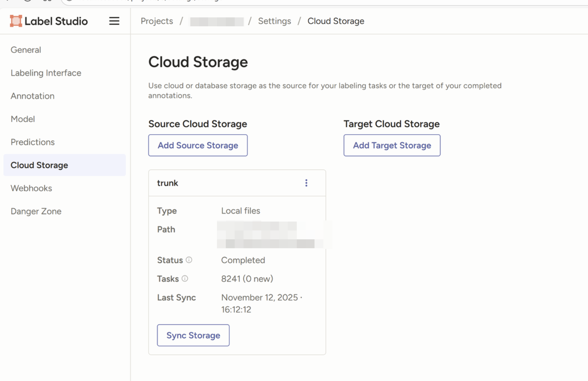Click the Label Studio title text
The width and height of the screenshot is (588, 381).
pos(56,21)
